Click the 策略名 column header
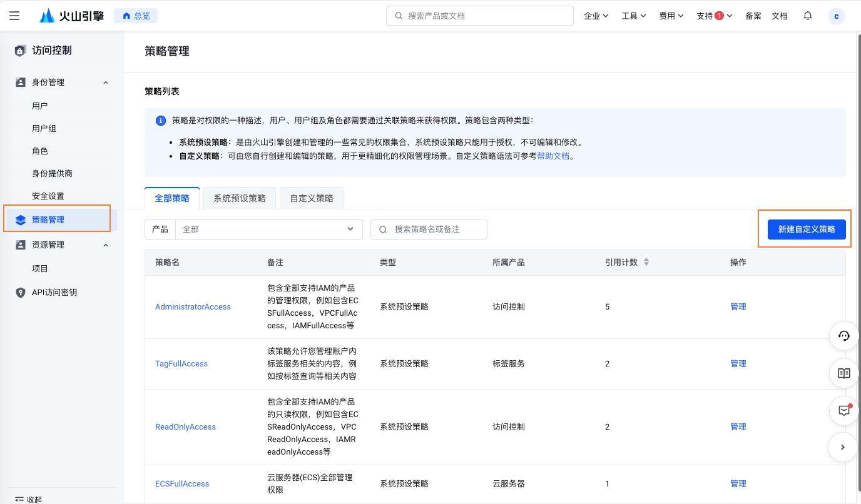This screenshot has height=504, width=861. [168, 263]
